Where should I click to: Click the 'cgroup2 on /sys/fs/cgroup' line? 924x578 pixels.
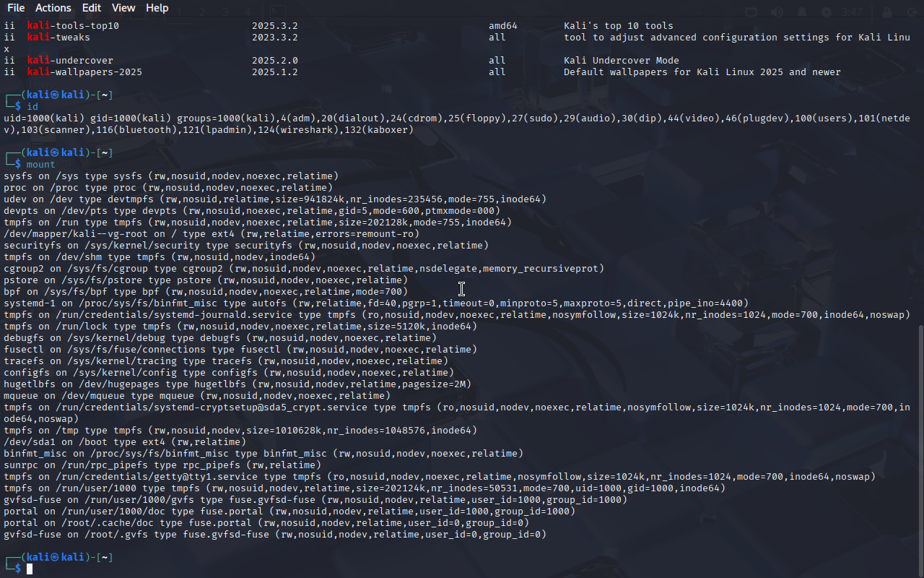[304, 269]
